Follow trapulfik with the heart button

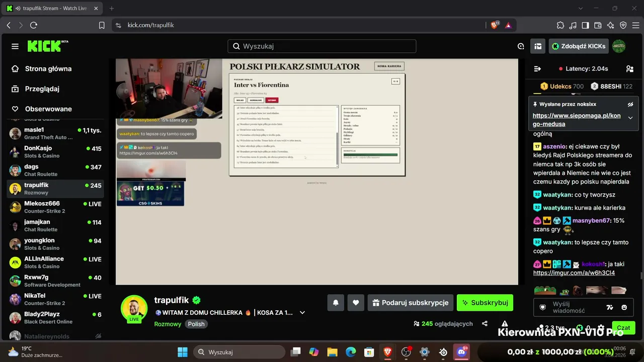pos(356,303)
